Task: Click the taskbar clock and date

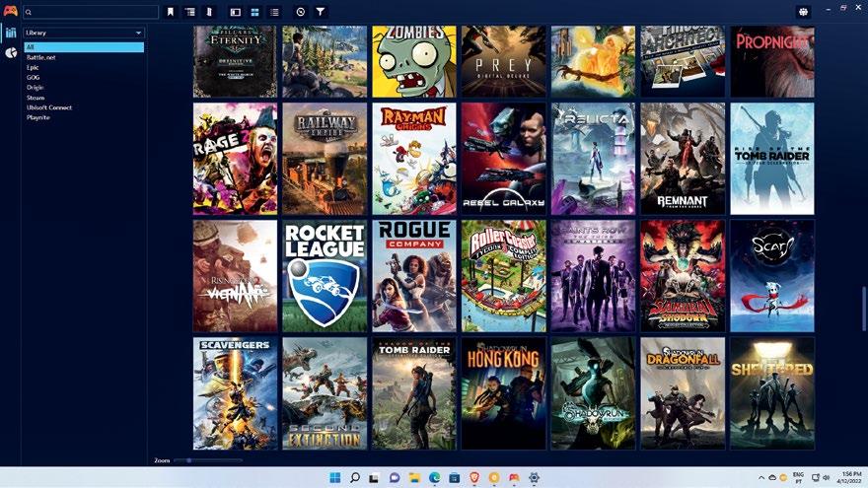Action: 849,477
